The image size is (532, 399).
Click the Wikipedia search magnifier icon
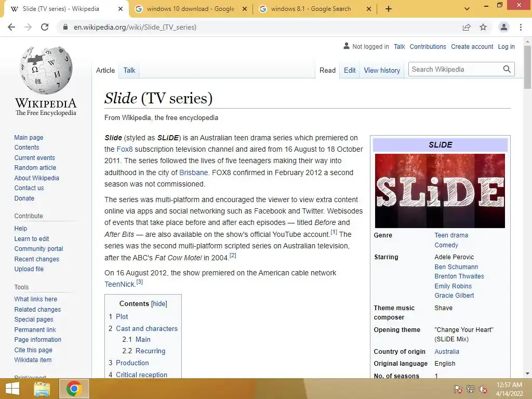pos(507,69)
